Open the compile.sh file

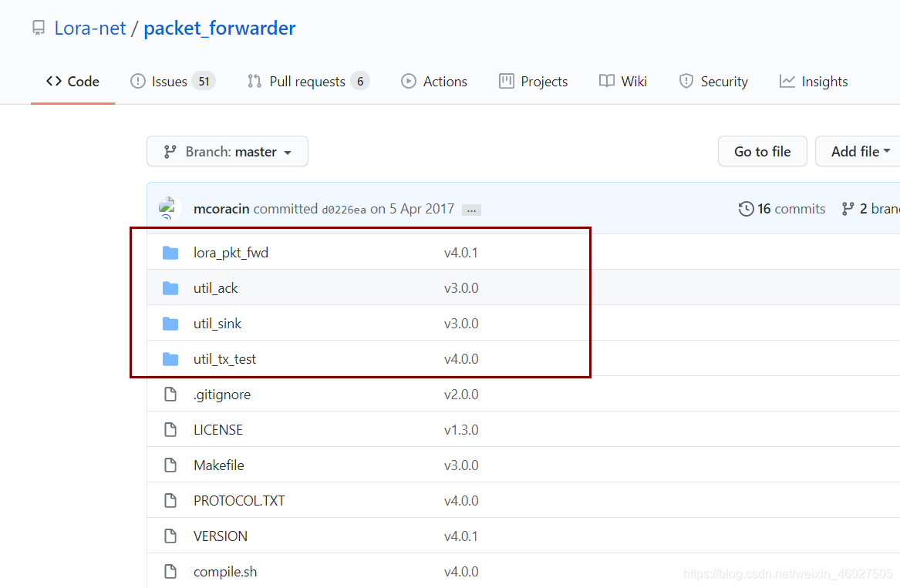click(225, 572)
